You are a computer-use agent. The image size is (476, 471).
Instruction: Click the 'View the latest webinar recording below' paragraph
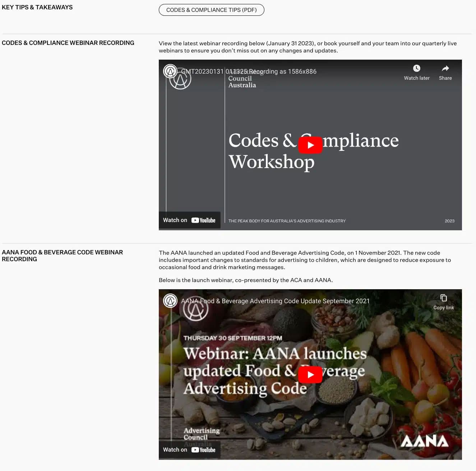(308, 47)
